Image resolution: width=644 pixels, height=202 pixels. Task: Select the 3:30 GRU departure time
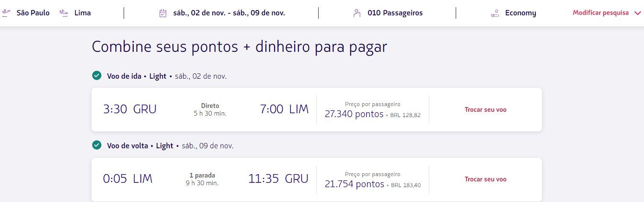130,109
